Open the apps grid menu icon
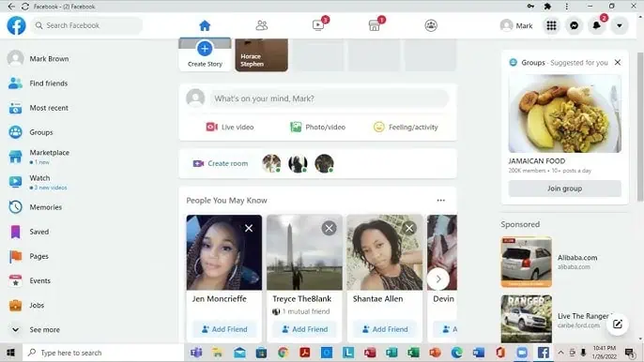This screenshot has width=644, height=362. [552, 25]
